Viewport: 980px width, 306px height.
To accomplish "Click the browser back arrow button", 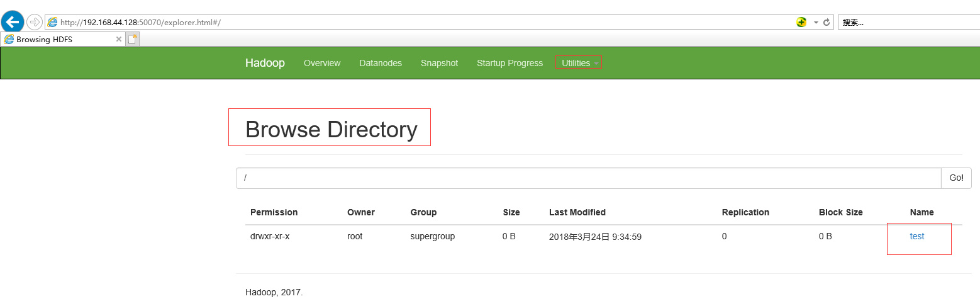I will 13,22.
